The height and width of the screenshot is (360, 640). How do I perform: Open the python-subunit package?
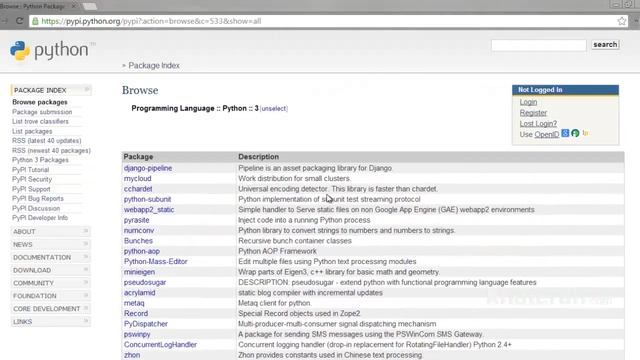point(147,199)
